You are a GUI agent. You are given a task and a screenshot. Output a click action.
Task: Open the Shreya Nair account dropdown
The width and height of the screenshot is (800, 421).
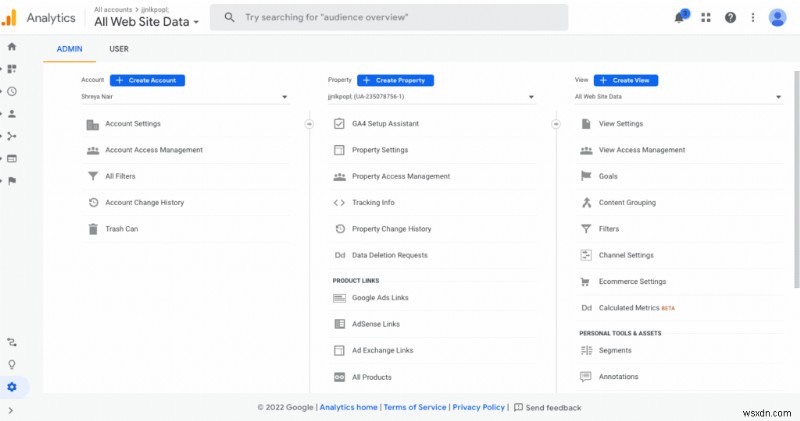click(x=185, y=96)
